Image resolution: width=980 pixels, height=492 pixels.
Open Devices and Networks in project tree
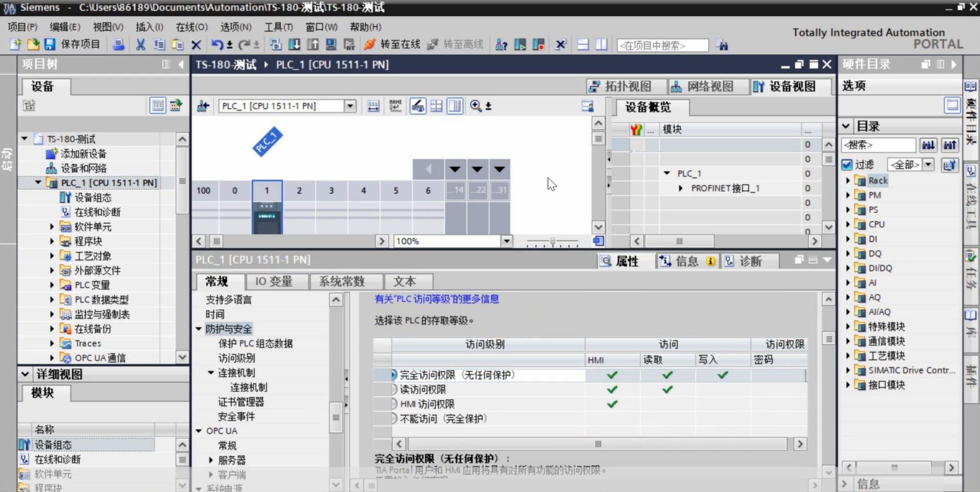coord(83,168)
